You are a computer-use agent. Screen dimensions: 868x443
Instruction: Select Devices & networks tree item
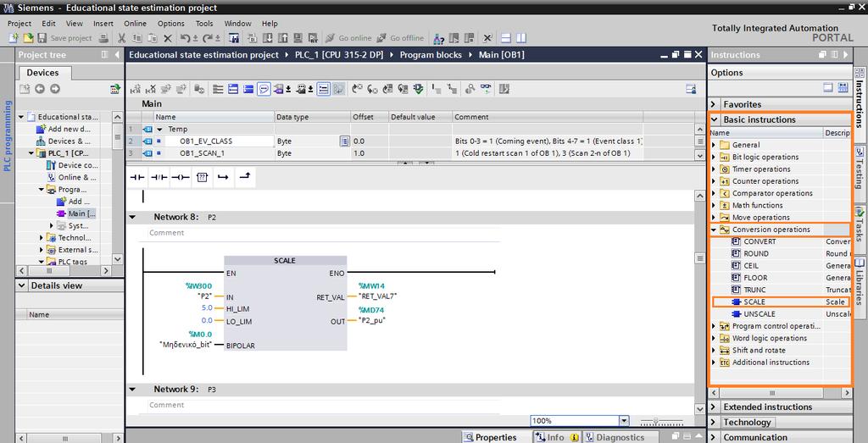pos(63,141)
